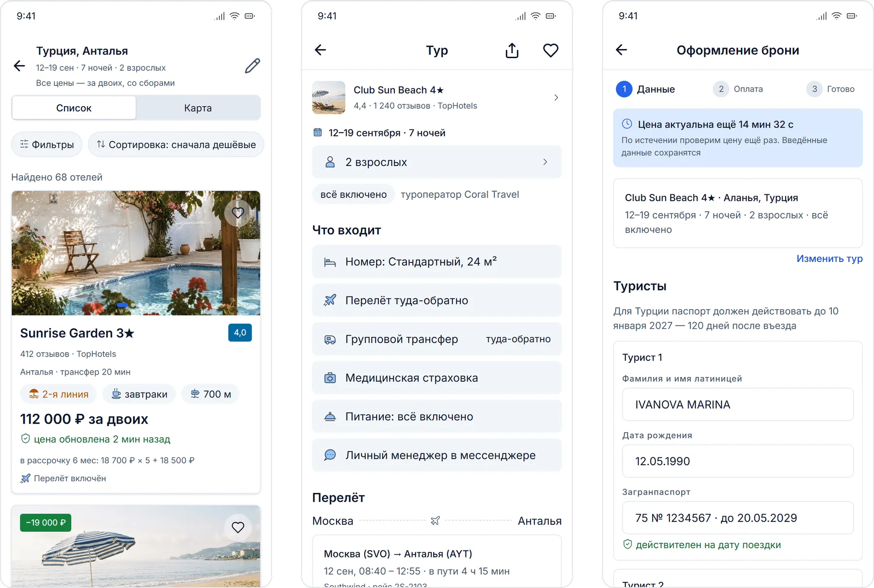
Task: Click the airplane icon in Перелёт туда-обратно row
Action: (x=330, y=300)
